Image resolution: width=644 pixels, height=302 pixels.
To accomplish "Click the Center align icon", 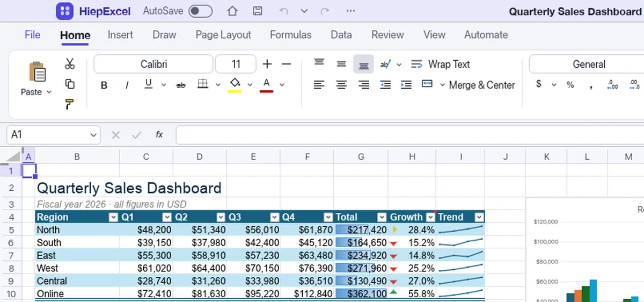I will point(341,84).
